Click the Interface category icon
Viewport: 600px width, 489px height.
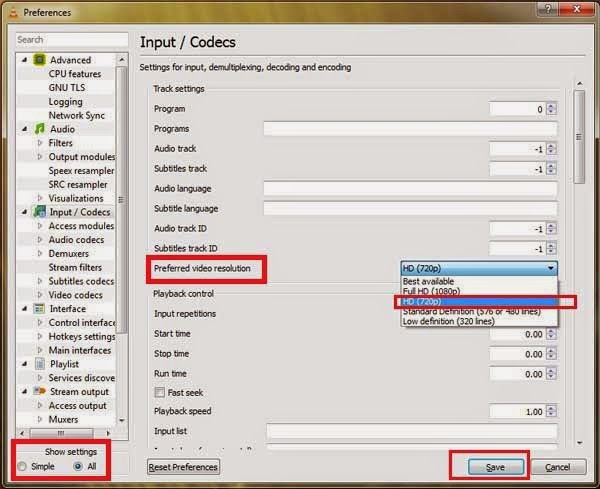pyautogui.click(x=39, y=308)
